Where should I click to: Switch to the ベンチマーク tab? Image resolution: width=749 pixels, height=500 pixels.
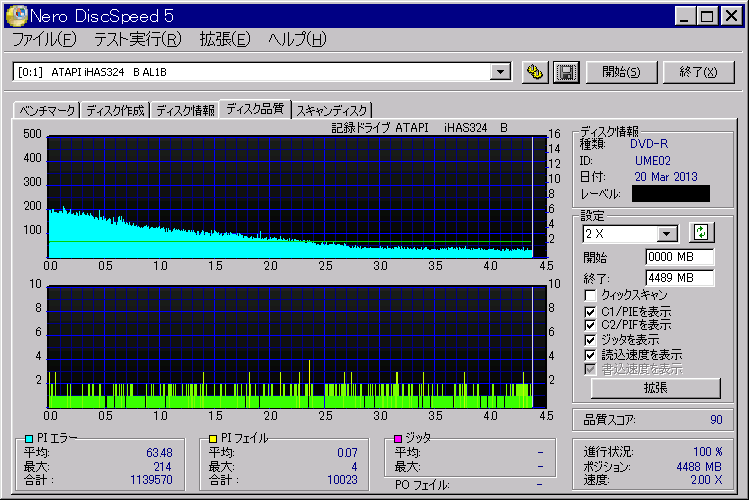point(47,110)
